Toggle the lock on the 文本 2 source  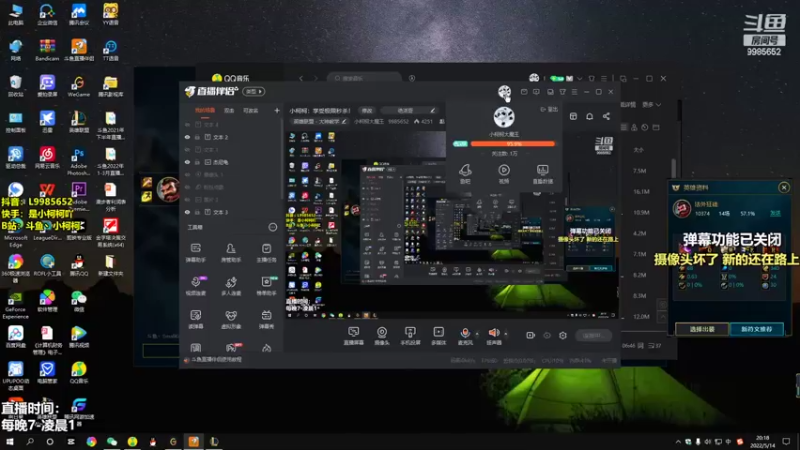click(197, 137)
